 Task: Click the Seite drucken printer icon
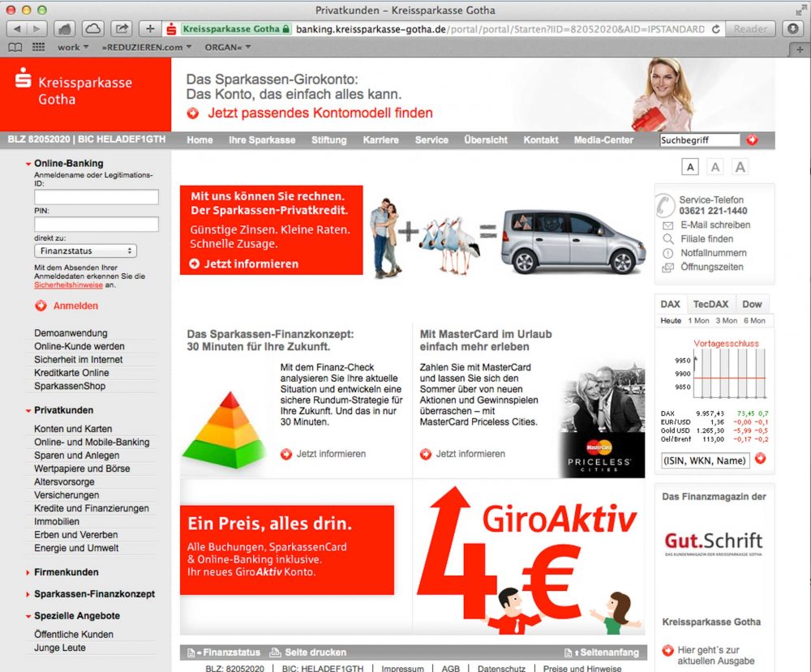275,653
